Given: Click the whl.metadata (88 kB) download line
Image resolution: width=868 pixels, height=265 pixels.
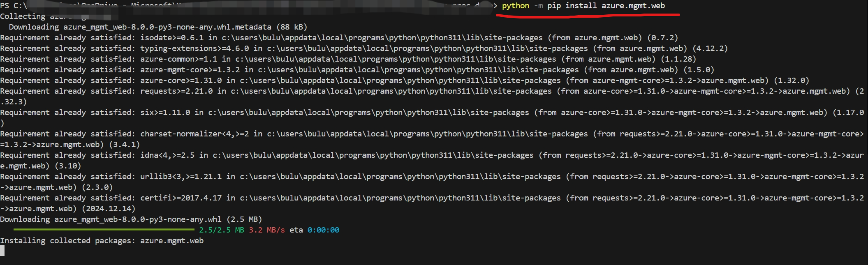Looking at the screenshot, I should pos(158,27).
